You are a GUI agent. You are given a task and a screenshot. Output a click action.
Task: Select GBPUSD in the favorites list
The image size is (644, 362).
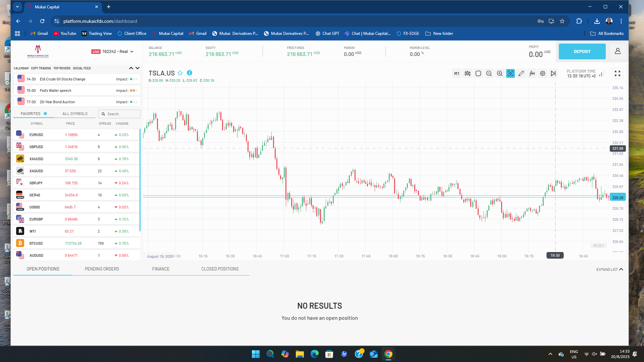click(76, 147)
